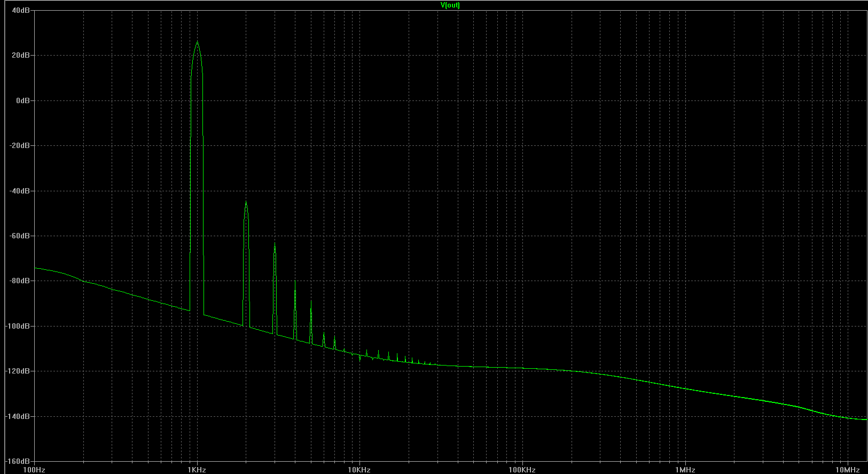This screenshot has height=474, width=868.
Task: Click the 100Hz frequency label
Action: click(x=35, y=470)
